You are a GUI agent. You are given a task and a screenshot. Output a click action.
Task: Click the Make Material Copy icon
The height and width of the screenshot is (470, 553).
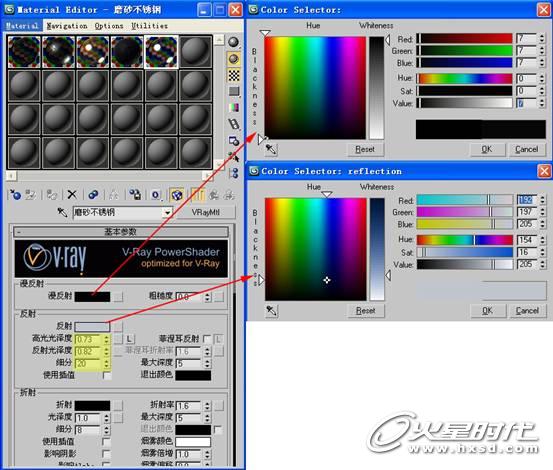[93, 195]
